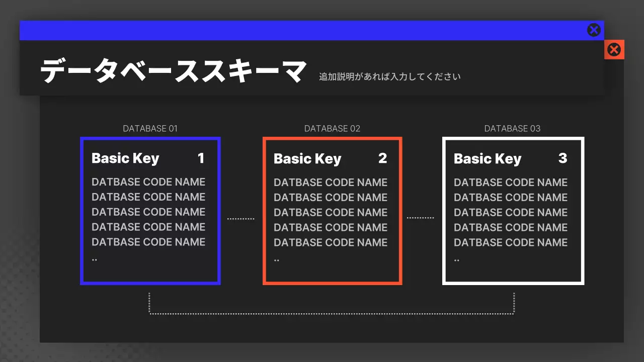Click the 追加説明があれば入力してください subtitle field

point(390,77)
